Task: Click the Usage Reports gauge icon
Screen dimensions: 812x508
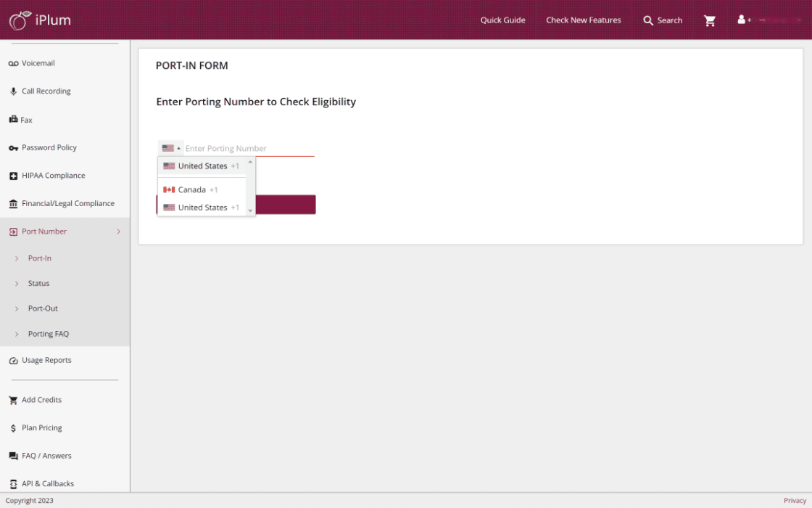Action: click(13, 361)
